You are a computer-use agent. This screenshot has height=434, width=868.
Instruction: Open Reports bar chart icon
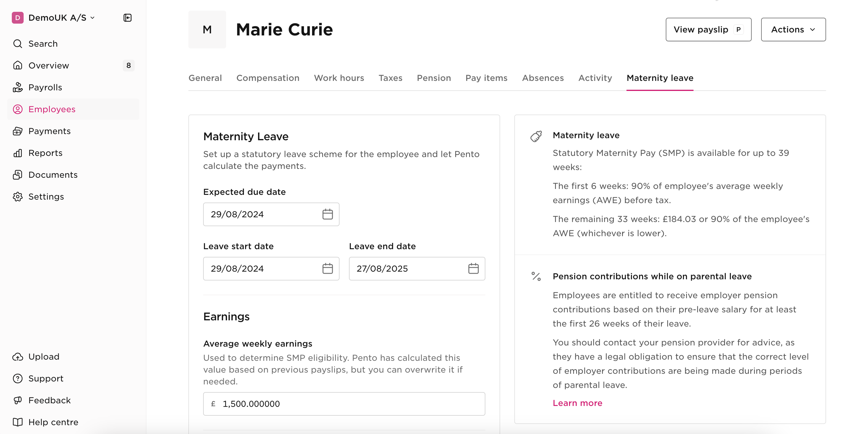(x=17, y=153)
